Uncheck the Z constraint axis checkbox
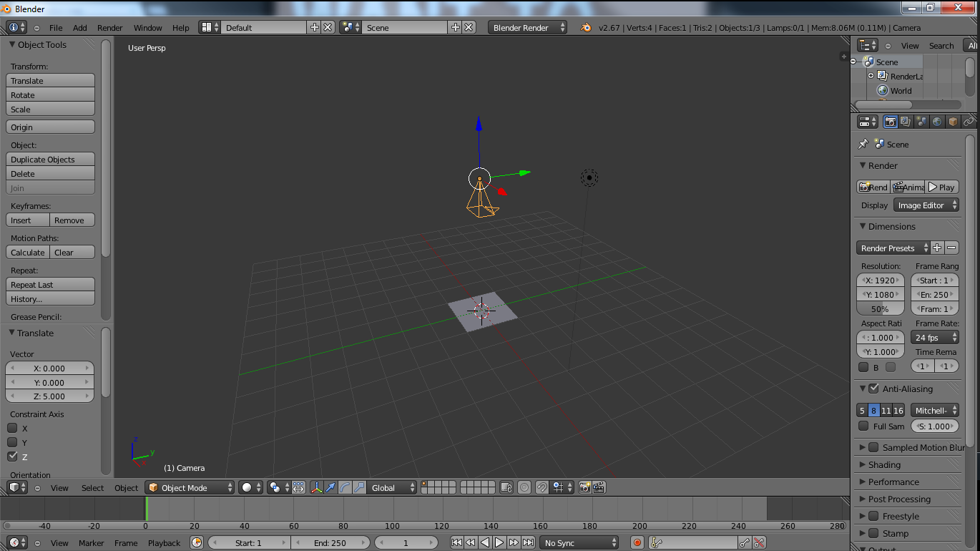This screenshot has width=980, height=551. point(12,457)
